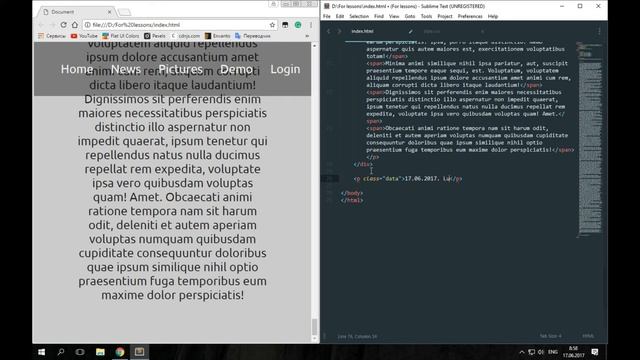Close the Document tab in Chrome
Image resolution: width=640 pixels, height=360 pixels.
(109, 12)
